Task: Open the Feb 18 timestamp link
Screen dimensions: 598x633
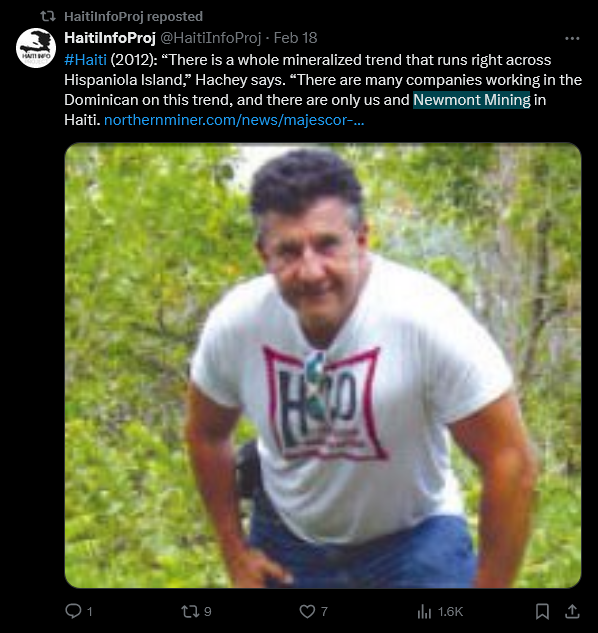Action: coord(296,38)
